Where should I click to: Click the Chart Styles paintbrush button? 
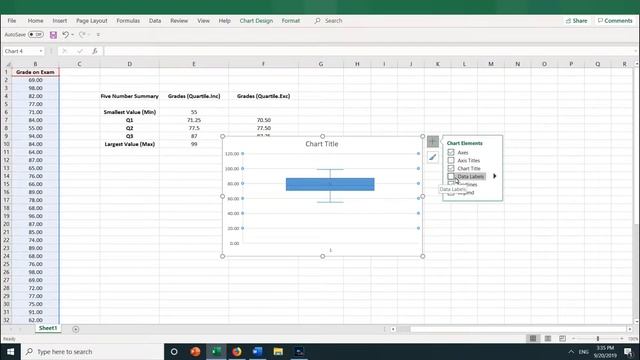coord(433,157)
